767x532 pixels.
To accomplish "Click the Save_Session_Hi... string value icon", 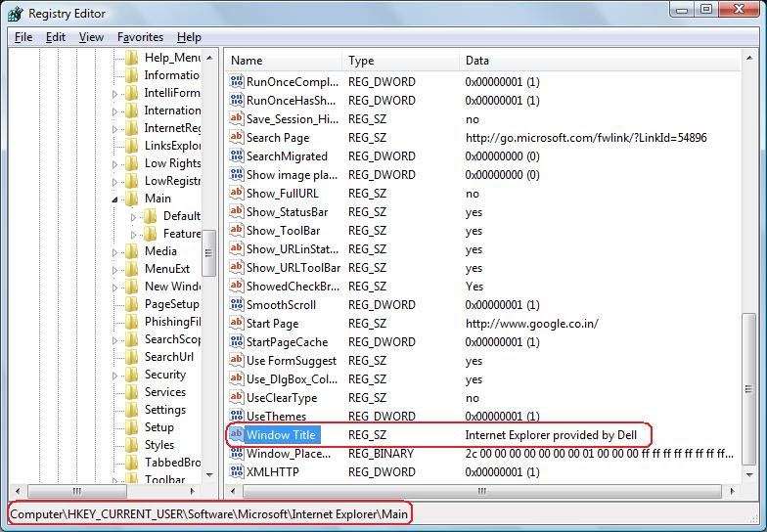I will point(237,118).
